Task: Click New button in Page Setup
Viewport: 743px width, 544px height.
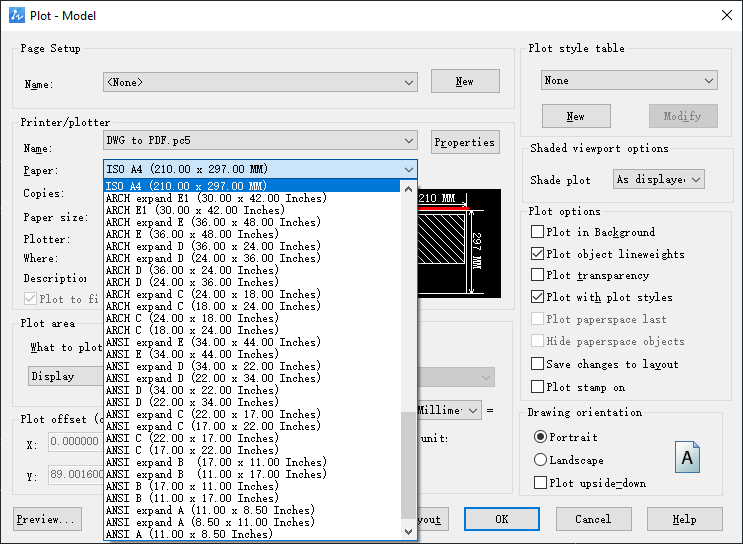Action: [x=465, y=81]
